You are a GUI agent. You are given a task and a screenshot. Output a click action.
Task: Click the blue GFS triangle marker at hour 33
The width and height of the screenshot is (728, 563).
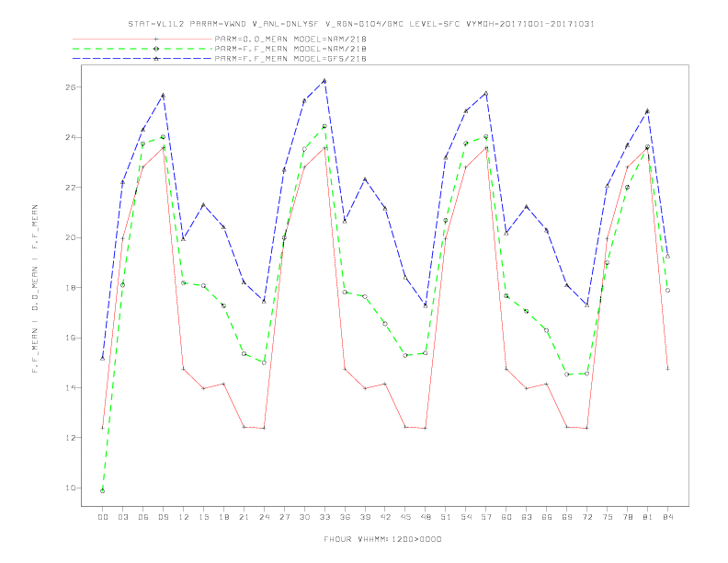click(324, 81)
